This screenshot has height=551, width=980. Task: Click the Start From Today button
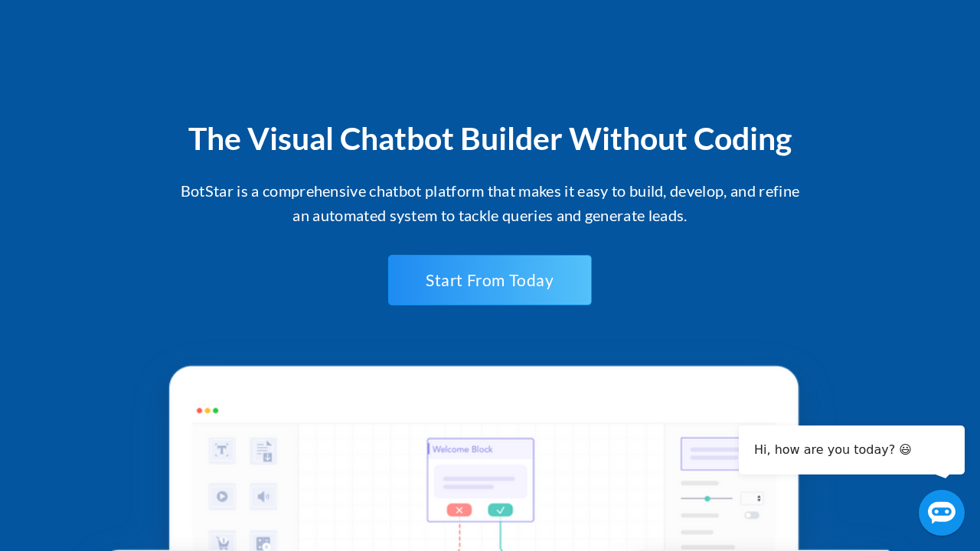point(489,280)
